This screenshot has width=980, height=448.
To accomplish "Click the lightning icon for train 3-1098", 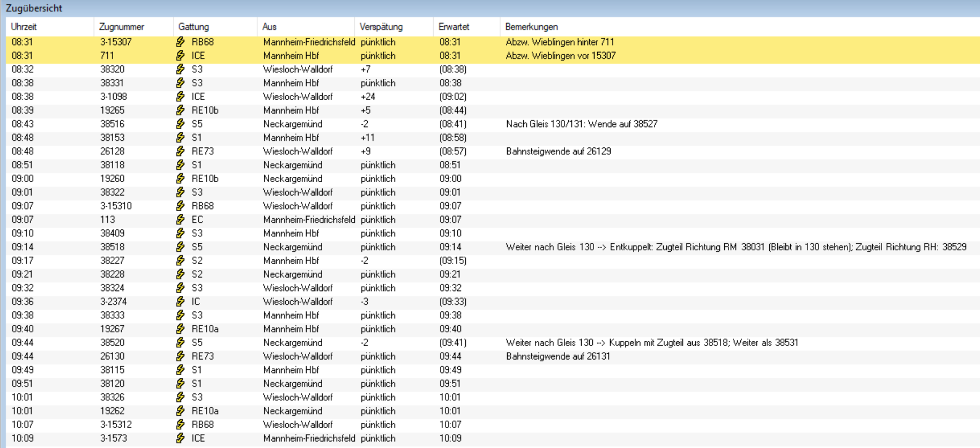I will click(181, 96).
